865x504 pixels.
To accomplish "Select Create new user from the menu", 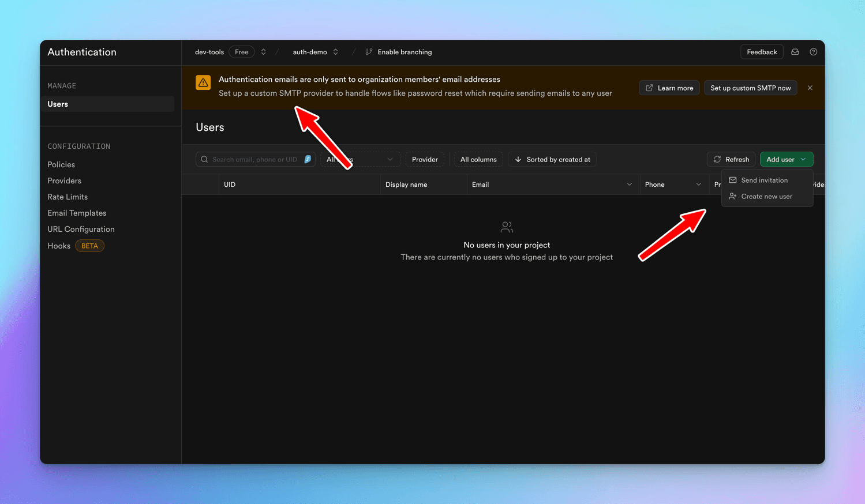I will click(767, 196).
